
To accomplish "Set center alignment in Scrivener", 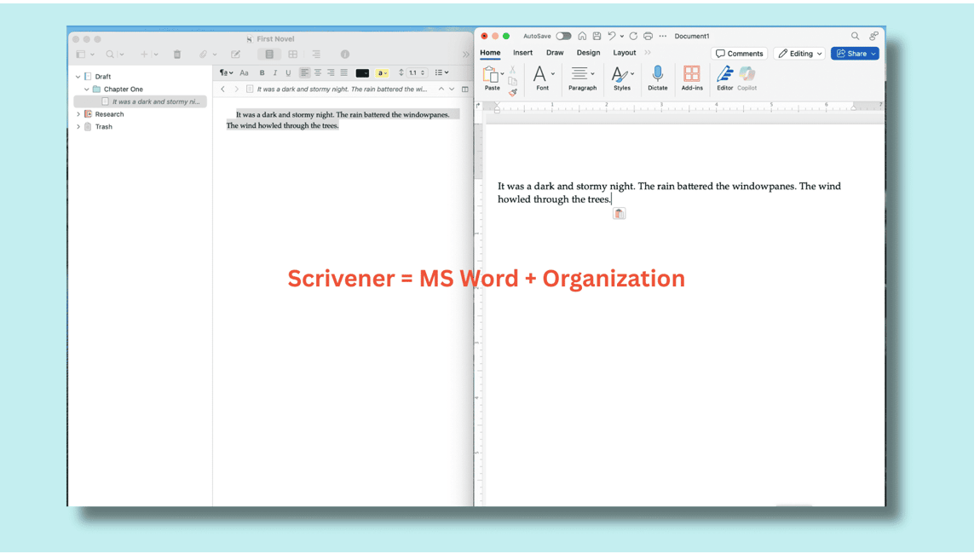I will click(x=318, y=73).
